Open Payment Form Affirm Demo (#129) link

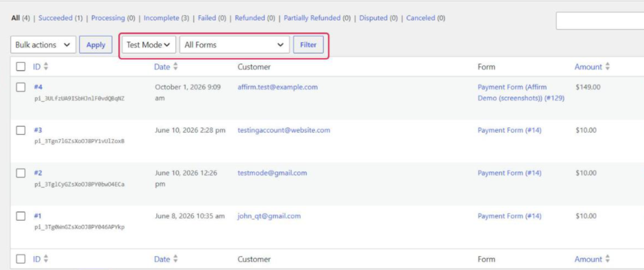click(x=521, y=93)
